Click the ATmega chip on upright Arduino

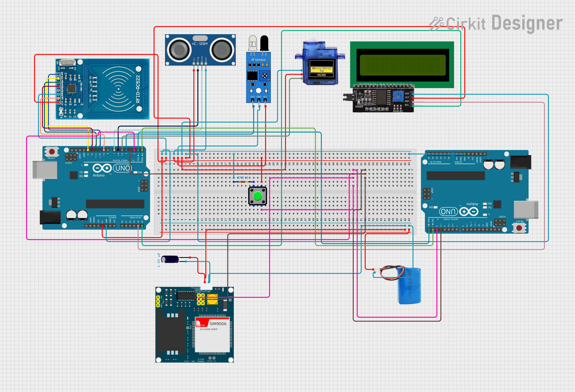[x=115, y=204]
